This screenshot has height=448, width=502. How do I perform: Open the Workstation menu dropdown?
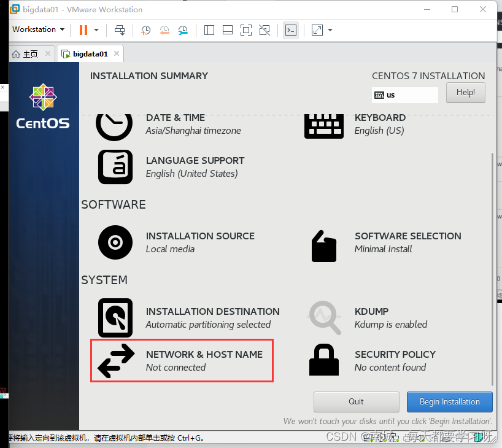click(x=39, y=29)
